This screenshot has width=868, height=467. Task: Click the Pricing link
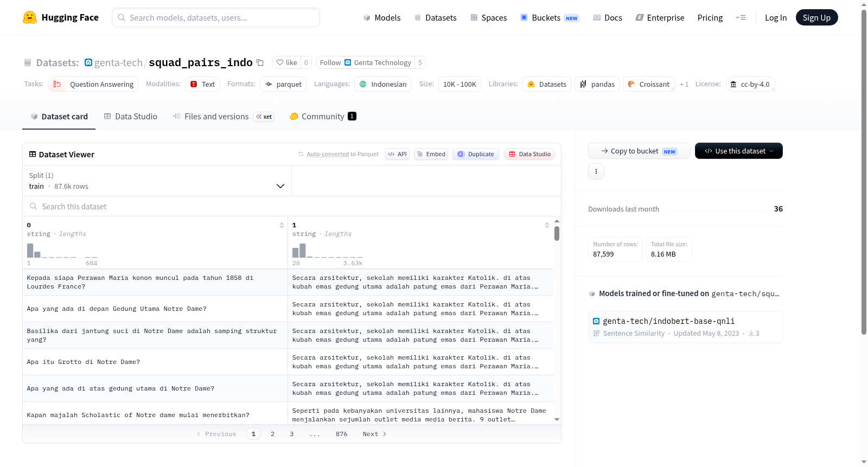click(x=710, y=17)
